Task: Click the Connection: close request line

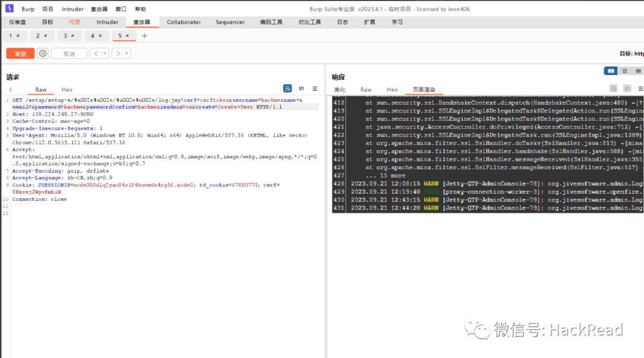Action: (x=39, y=199)
